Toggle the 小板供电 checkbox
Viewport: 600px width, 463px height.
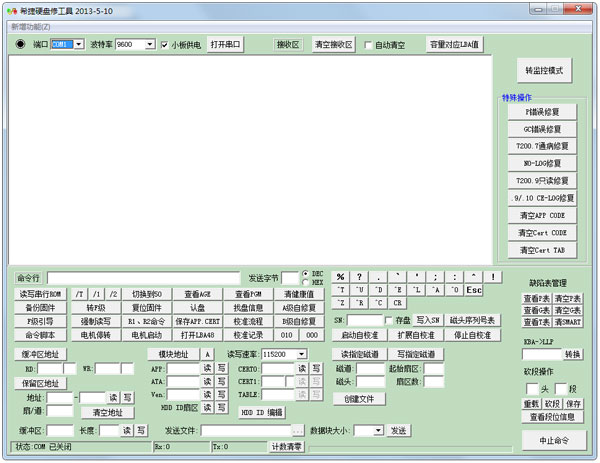pos(166,45)
